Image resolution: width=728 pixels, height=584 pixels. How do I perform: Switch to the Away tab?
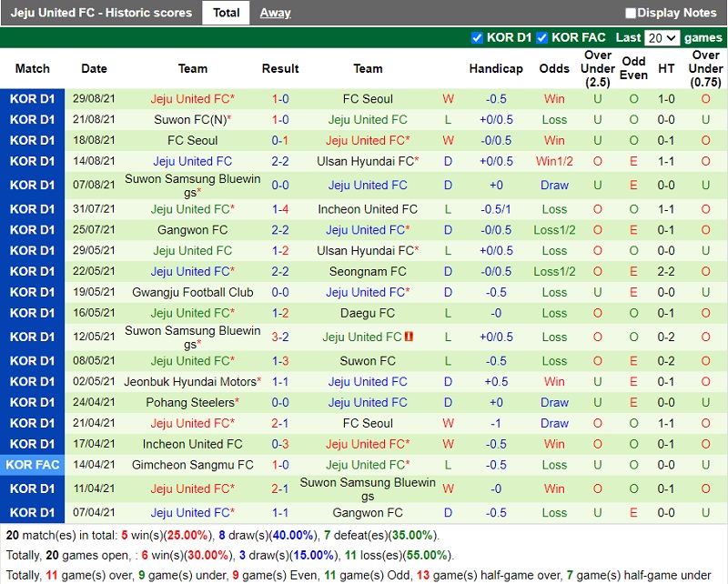(x=276, y=13)
